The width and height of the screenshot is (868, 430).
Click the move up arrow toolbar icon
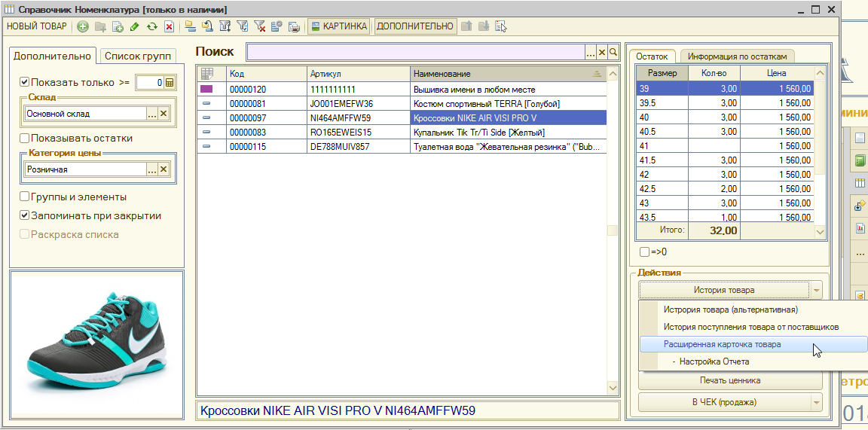click(x=466, y=26)
